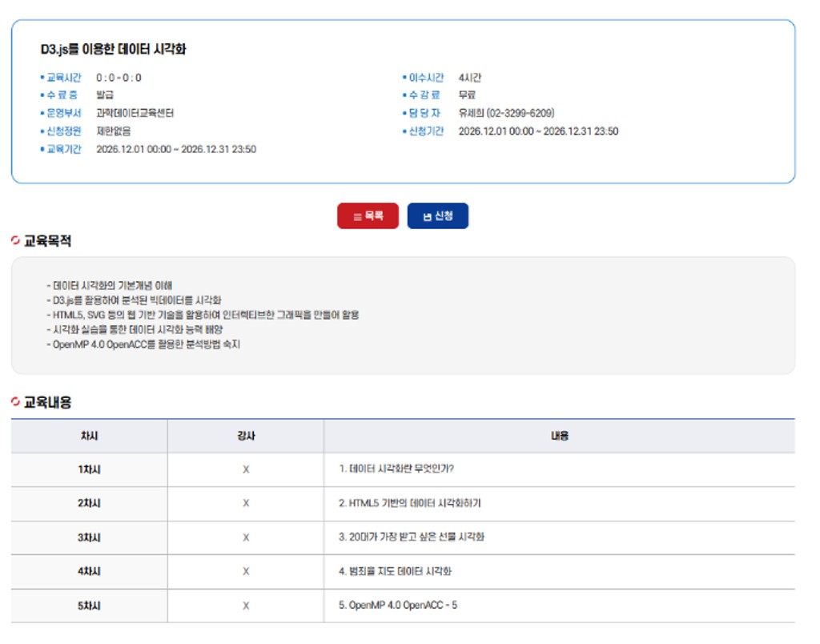Click the 차시 column header
Image resolution: width=820 pixels, height=644 pixels.
[x=89, y=436]
